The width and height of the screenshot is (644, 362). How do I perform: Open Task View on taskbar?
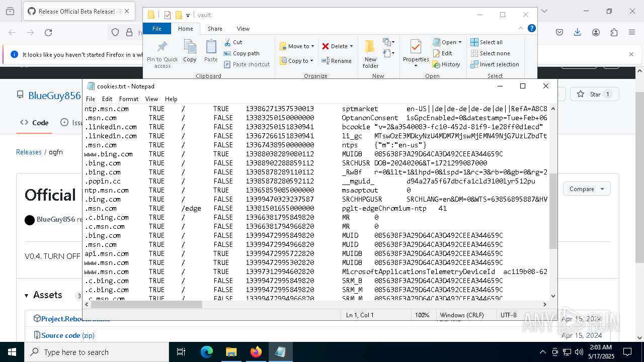point(182,352)
